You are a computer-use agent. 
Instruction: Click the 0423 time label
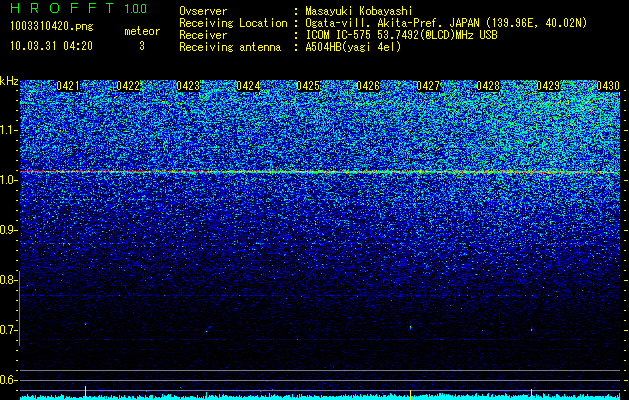click(188, 86)
